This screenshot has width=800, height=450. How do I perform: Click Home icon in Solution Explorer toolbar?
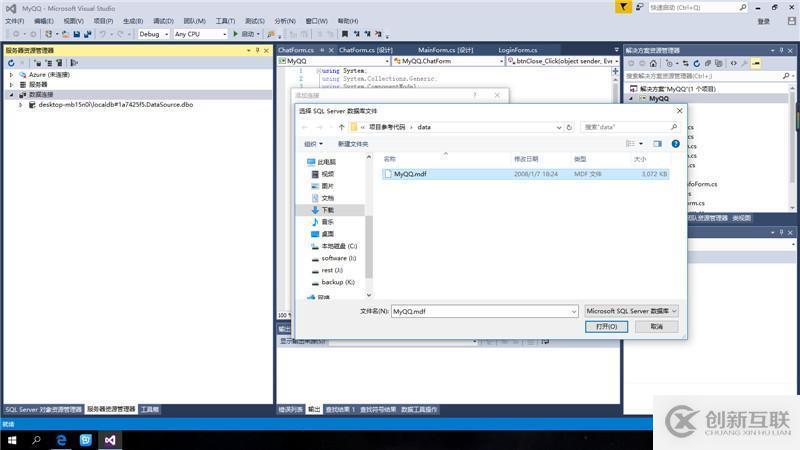[653, 63]
